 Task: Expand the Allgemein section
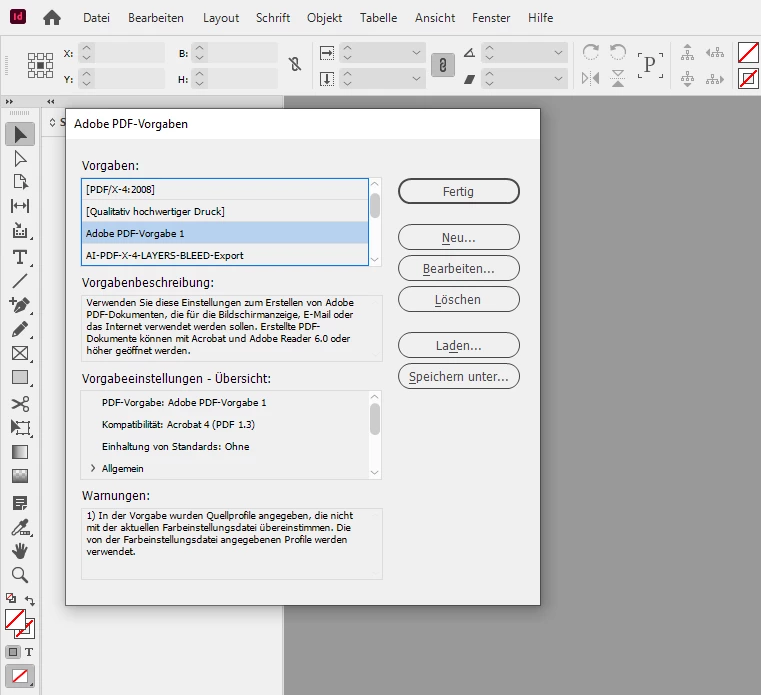point(93,468)
